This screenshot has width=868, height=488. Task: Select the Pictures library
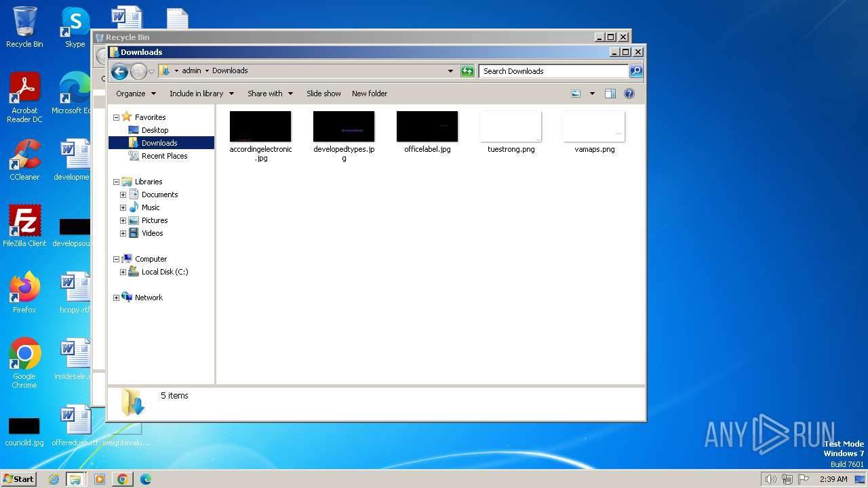pyautogui.click(x=155, y=220)
